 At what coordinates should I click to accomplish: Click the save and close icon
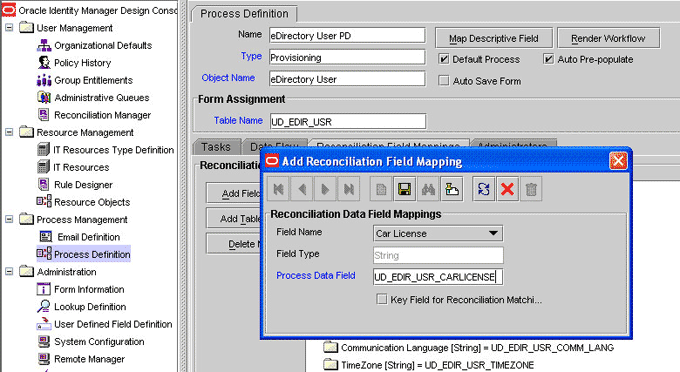(451, 189)
